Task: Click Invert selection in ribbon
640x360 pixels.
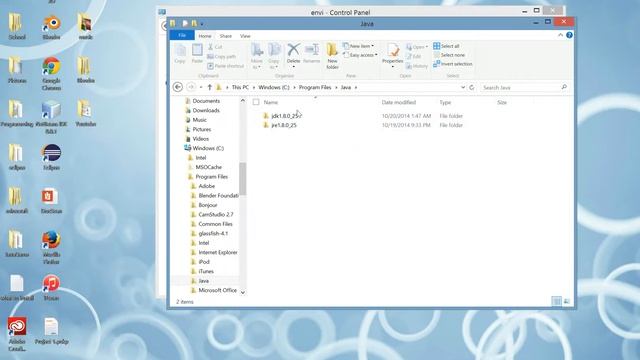Action: pos(453,64)
